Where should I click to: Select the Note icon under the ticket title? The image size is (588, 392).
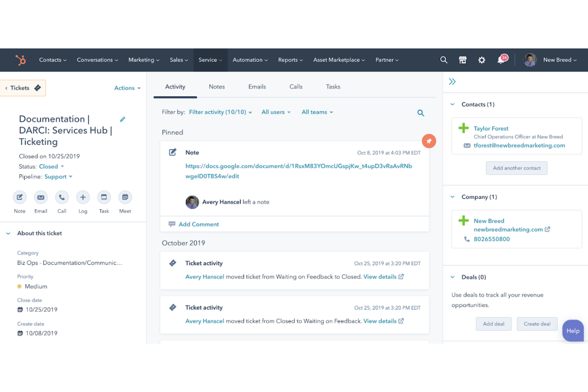pos(19,197)
